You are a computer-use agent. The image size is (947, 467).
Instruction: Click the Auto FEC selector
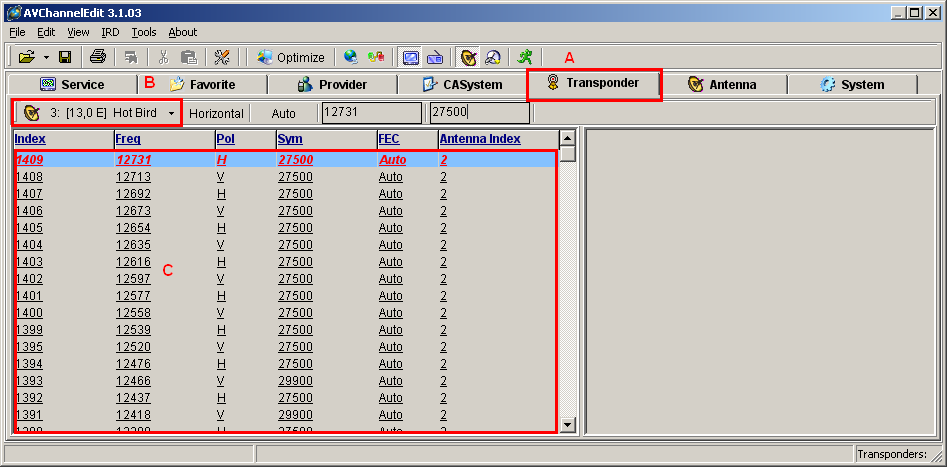[x=284, y=114]
